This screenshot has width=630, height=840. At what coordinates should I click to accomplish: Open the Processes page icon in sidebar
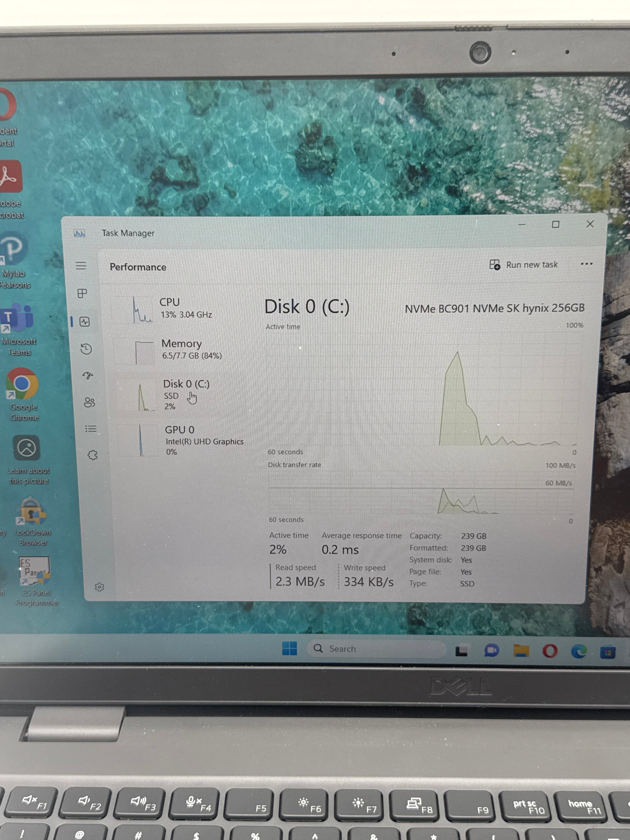pos(82,293)
